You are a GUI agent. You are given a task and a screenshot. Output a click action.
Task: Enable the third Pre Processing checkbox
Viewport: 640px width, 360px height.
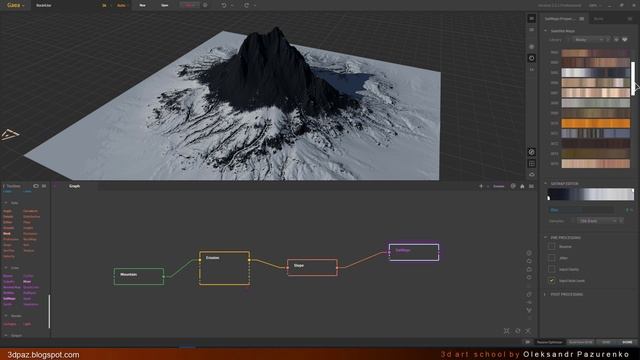coord(551,269)
